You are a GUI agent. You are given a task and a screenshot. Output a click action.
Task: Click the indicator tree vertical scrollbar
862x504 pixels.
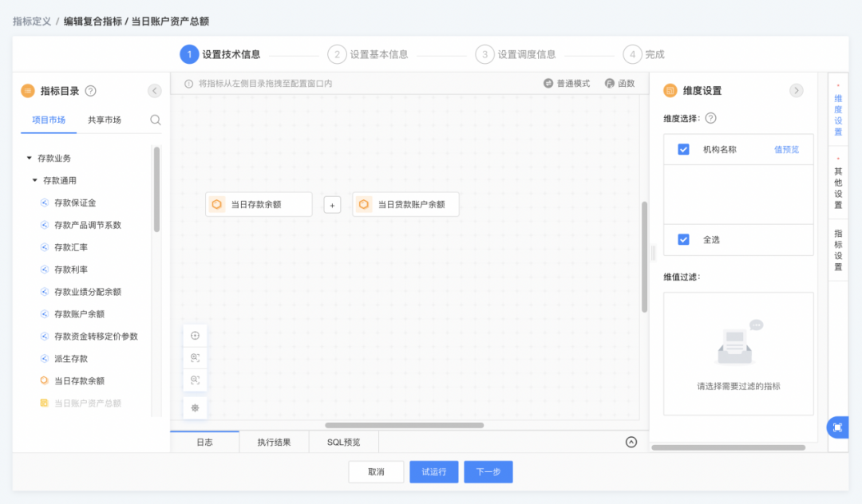156,189
